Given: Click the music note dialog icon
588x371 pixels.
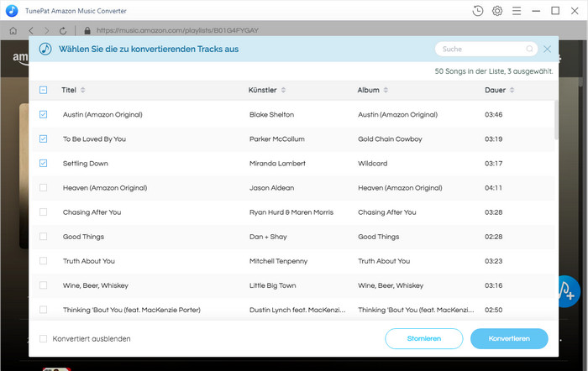Looking at the screenshot, I should (45, 49).
